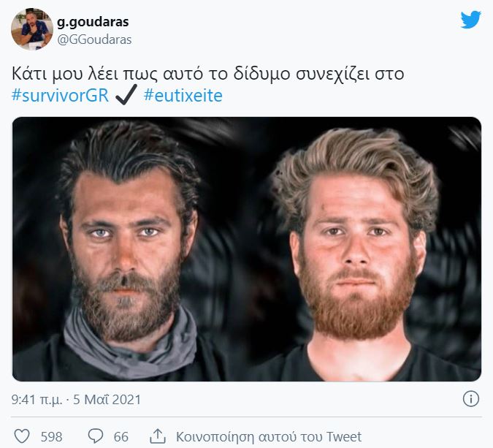Click the 598 likes count

tap(51, 437)
